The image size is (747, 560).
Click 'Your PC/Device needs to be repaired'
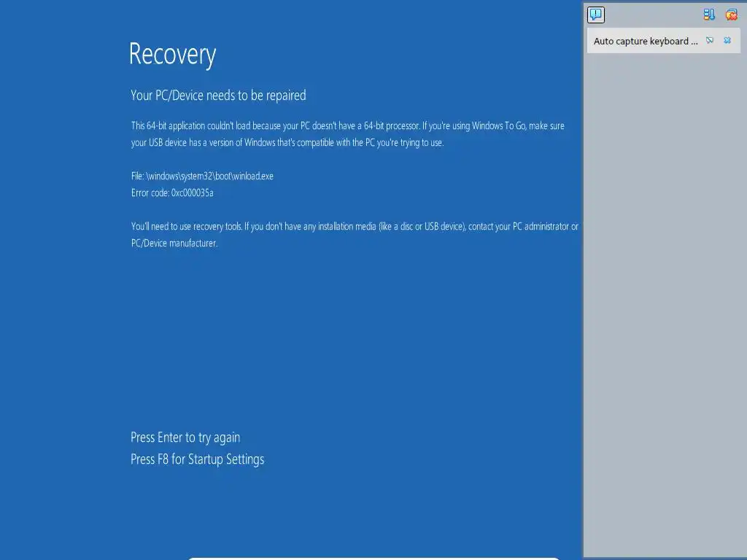pyautogui.click(x=218, y=96)
